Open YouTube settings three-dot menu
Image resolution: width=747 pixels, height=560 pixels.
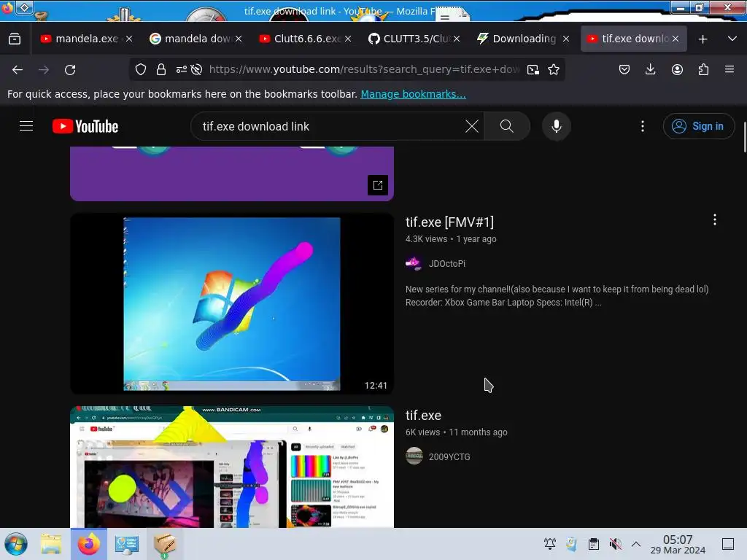tap(643, 126)
